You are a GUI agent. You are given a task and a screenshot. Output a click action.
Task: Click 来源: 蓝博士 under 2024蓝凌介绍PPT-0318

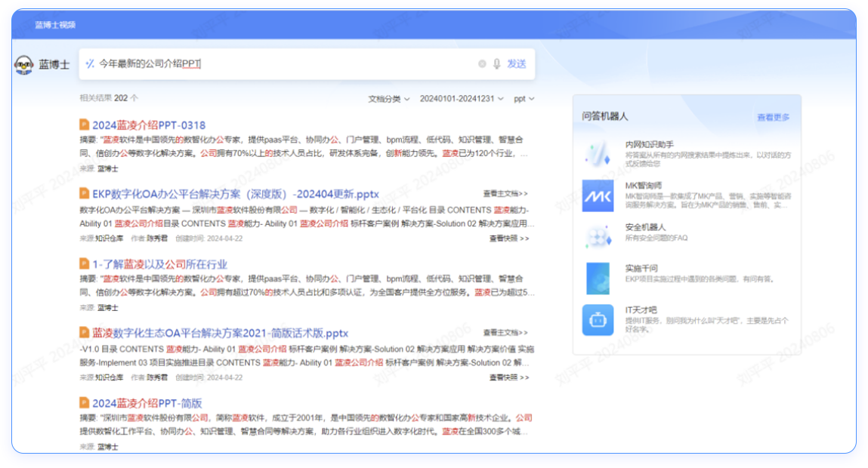[x=99, y=169]
